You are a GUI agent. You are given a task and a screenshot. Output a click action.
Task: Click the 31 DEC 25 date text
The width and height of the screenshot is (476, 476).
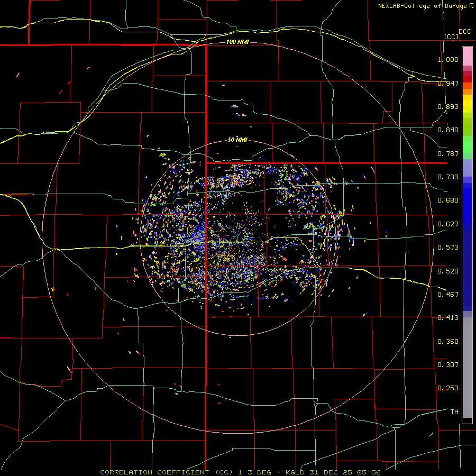pyautogui.click(x=331, y=472)
